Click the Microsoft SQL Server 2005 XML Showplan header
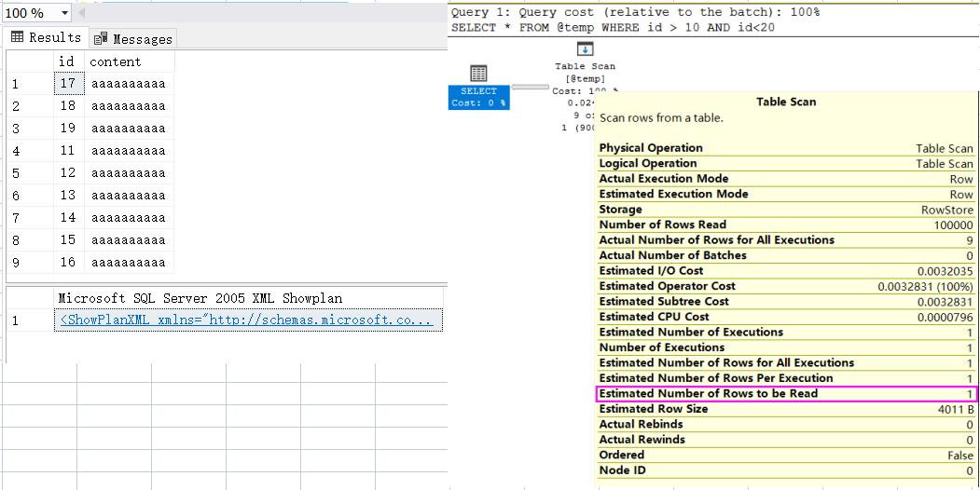 click(200, 299)
